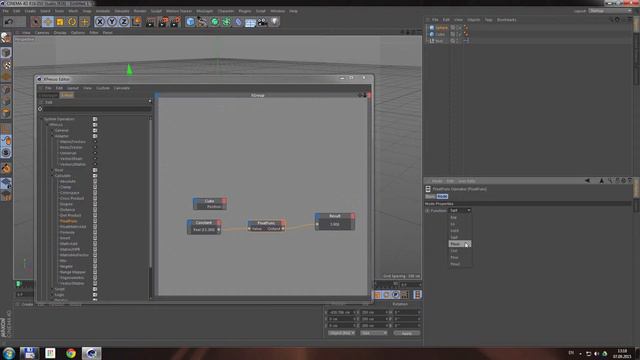Click the Undo arrow in main toolbar
This screenshot has width=640, height=360.
coord(9,21)
